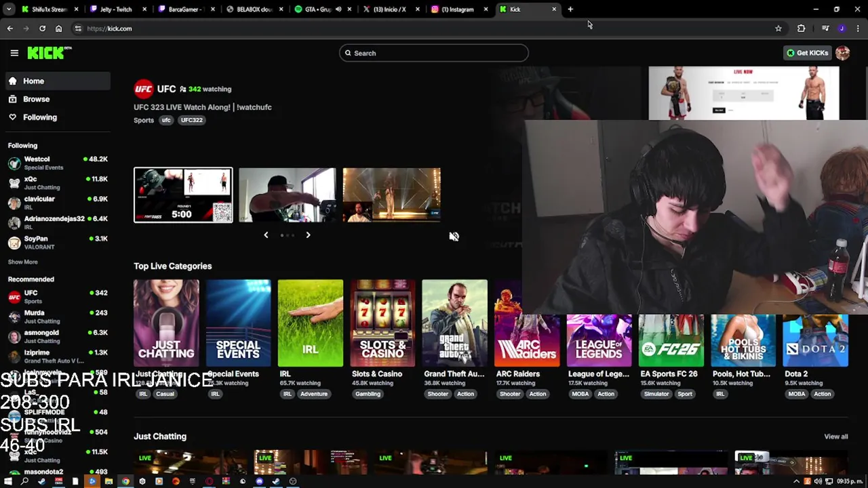Image resolution: width=868 pixels, height=488 pixels.
Task: Open the Chrome three-dot menu
Action: 858,28
